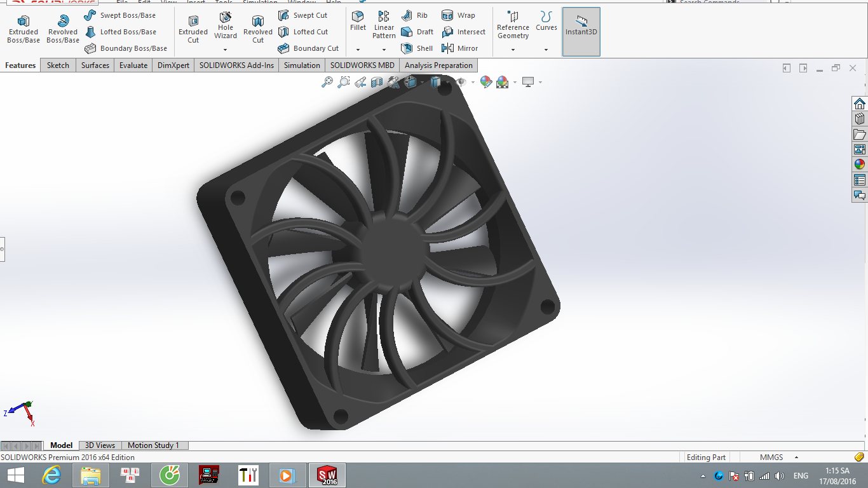Click Apply Scene icon
The image size is (868, 488).
502,82
